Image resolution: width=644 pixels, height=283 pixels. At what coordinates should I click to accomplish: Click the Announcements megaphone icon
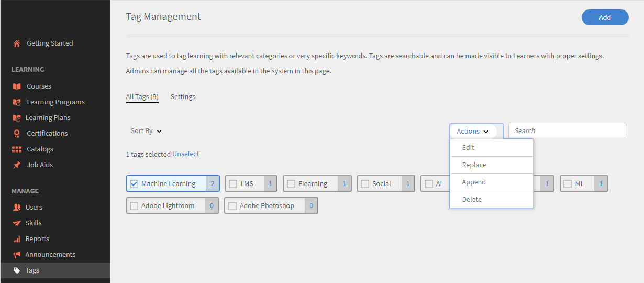[17, 255]
